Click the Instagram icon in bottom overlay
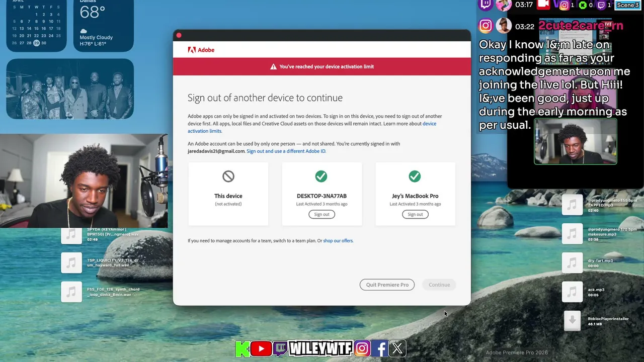This screenshot has height=362, width=644. 362,348
